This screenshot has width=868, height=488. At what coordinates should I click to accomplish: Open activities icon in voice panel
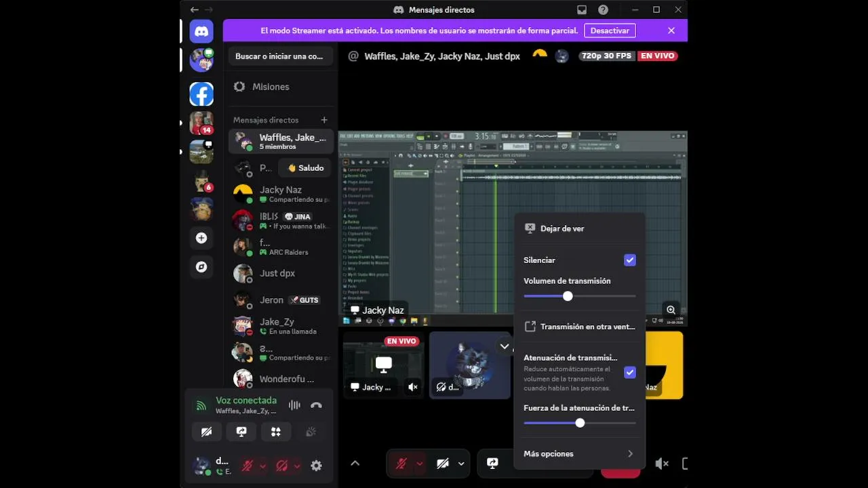pyautogui.click(x=276, y=431)
